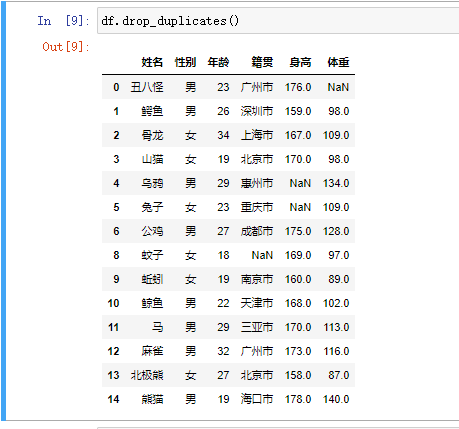Select the height value 169.0
The width and height of the screenshot is (459, 429).
click(298, 255)
